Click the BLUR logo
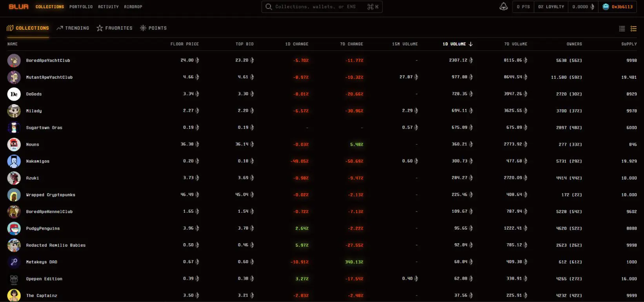 19,7
